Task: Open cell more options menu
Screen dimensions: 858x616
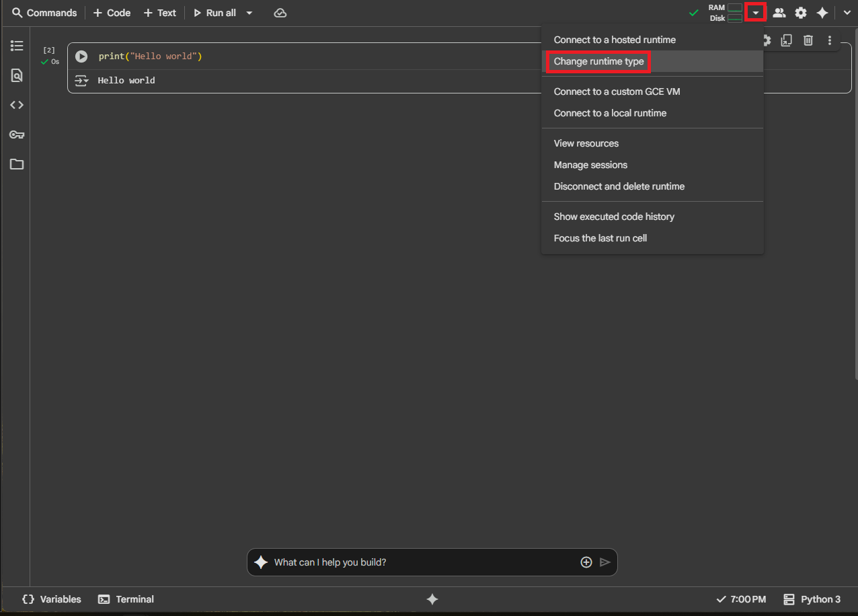Action: [x=830, y=41]
